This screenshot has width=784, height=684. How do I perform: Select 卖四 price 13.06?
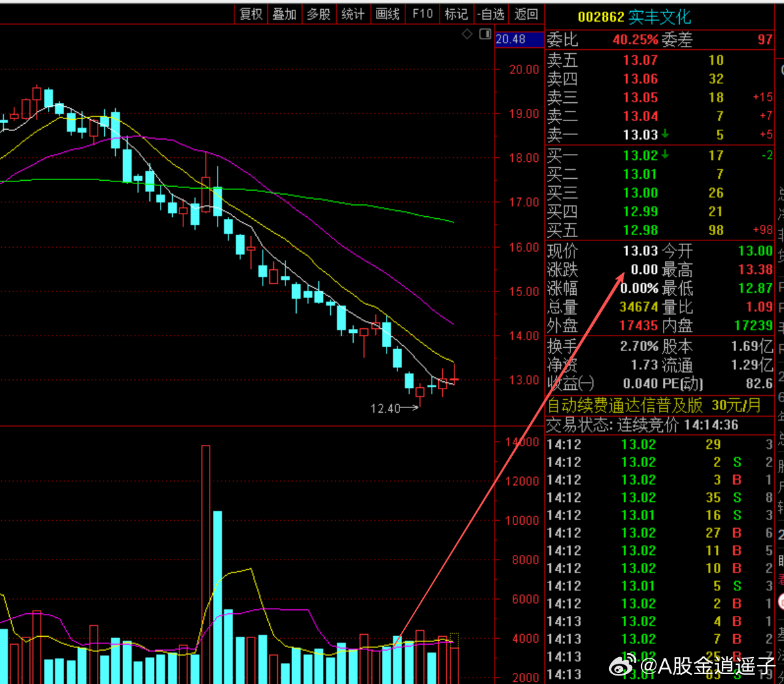640,79
